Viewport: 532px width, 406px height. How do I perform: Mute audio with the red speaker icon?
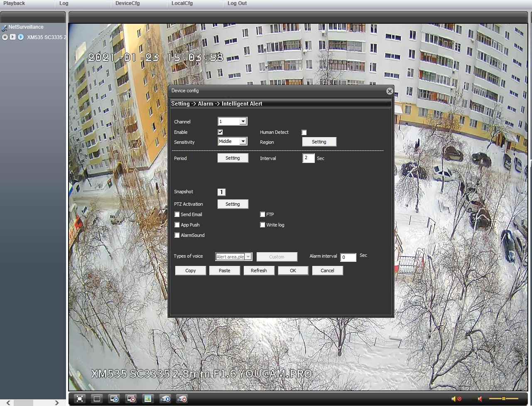(x=480, y=399)
